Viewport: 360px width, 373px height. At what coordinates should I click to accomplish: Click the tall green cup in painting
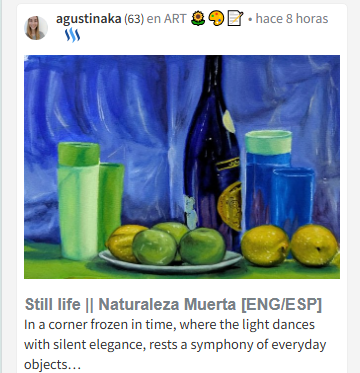79,201
